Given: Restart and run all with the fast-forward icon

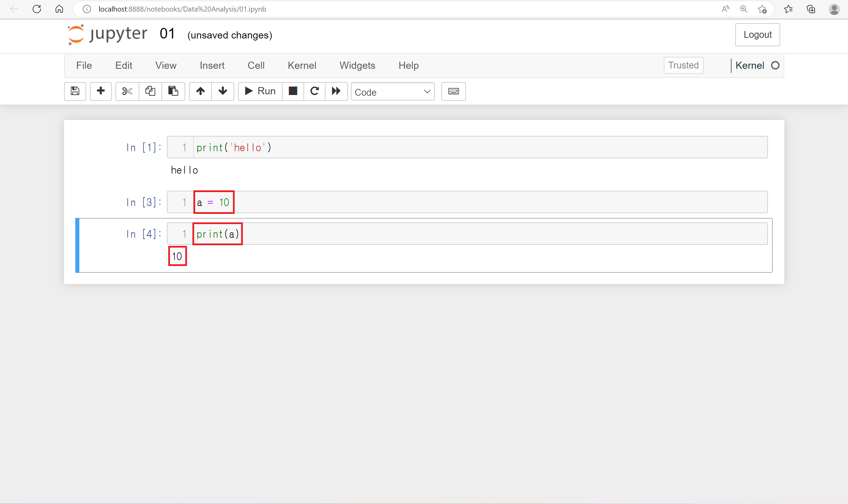Looking at the screenshot, I should (336, 91).
